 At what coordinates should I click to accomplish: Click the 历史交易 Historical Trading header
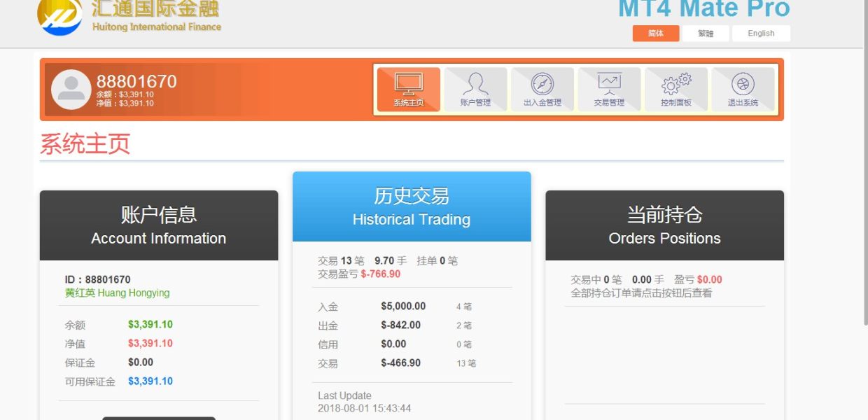pyautogui.click(x=412, y=206)
